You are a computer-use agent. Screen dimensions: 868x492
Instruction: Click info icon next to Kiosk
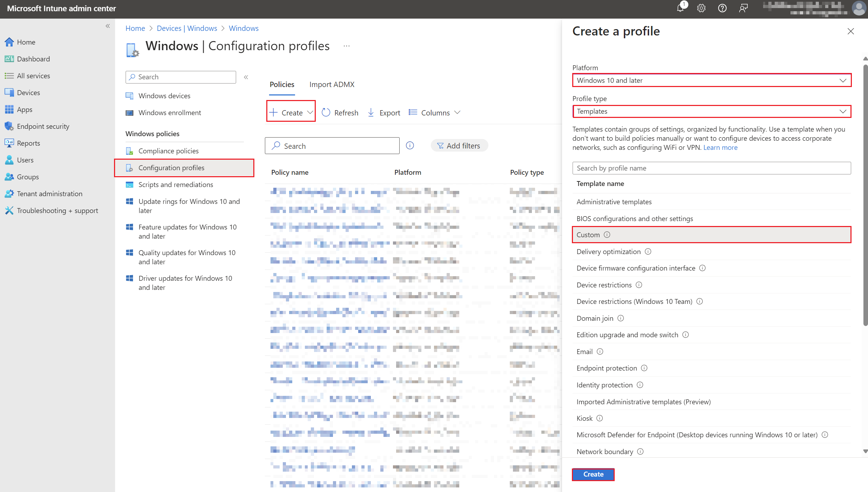[600, 418]
